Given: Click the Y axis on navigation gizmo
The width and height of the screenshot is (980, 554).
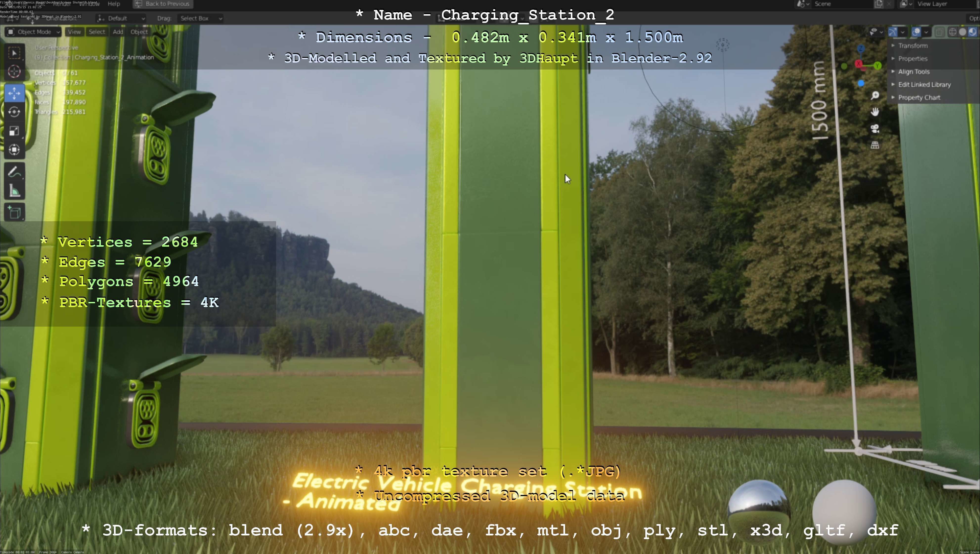Looking at the screenshot, I should [x=878, y=66].
